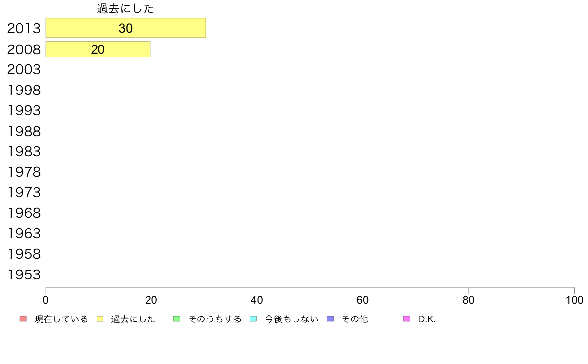Click the yellow 過去にした legend swatch

tap(100, 319)
